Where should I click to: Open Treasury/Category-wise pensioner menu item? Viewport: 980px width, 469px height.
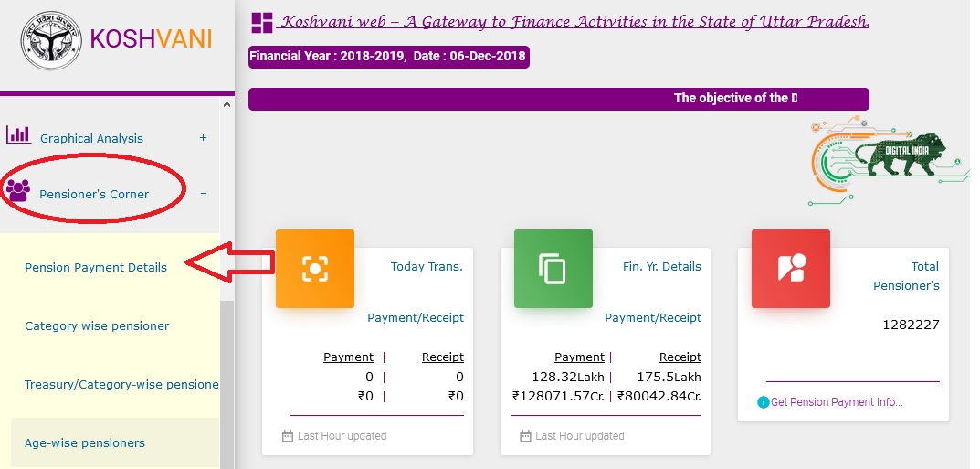(x=121, y=385)
